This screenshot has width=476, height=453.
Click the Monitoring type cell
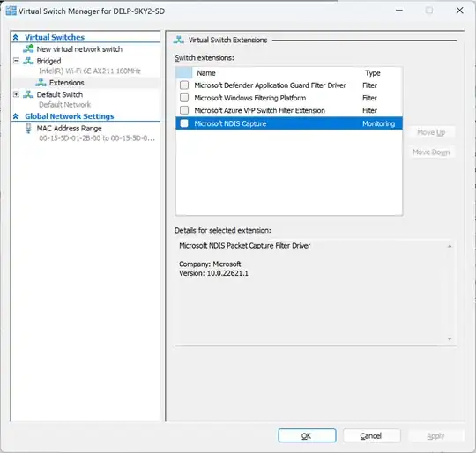378,123
